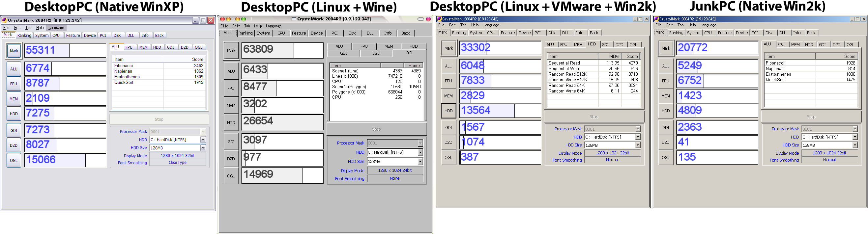
Task: Click MB/s column header in VMware results
Action: [610, 56]
